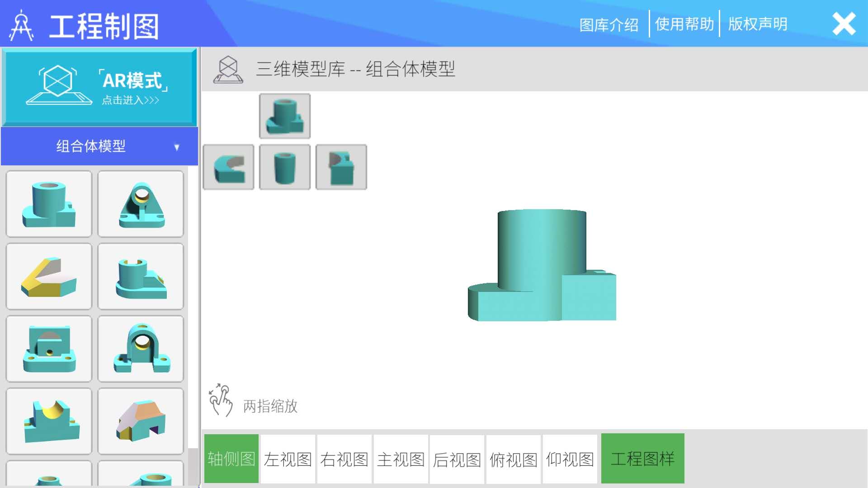868x488 pixels.
Task: Select the notched block component thumbnail
Action: point(341,167)
